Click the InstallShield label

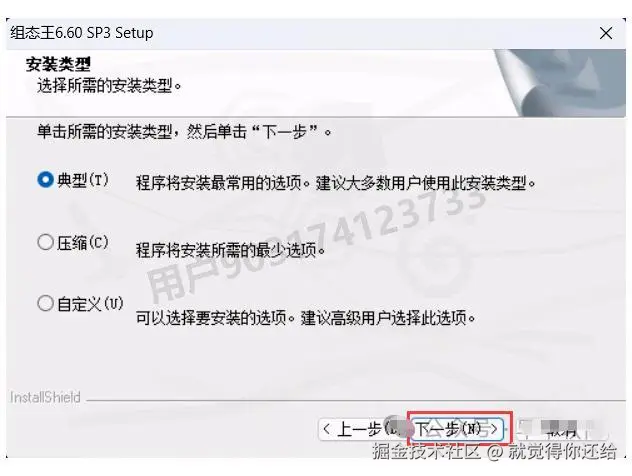tap(45, 397)
